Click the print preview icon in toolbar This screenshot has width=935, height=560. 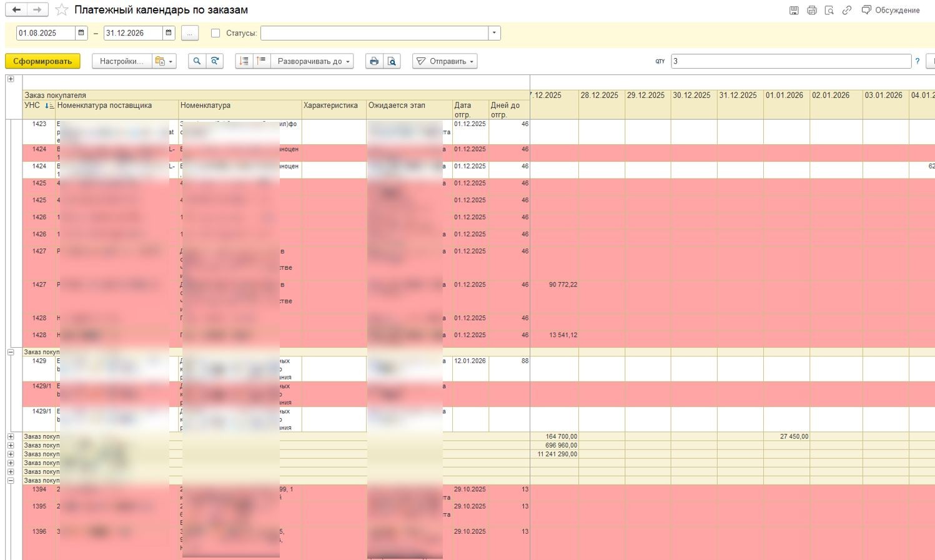[392, 61]
